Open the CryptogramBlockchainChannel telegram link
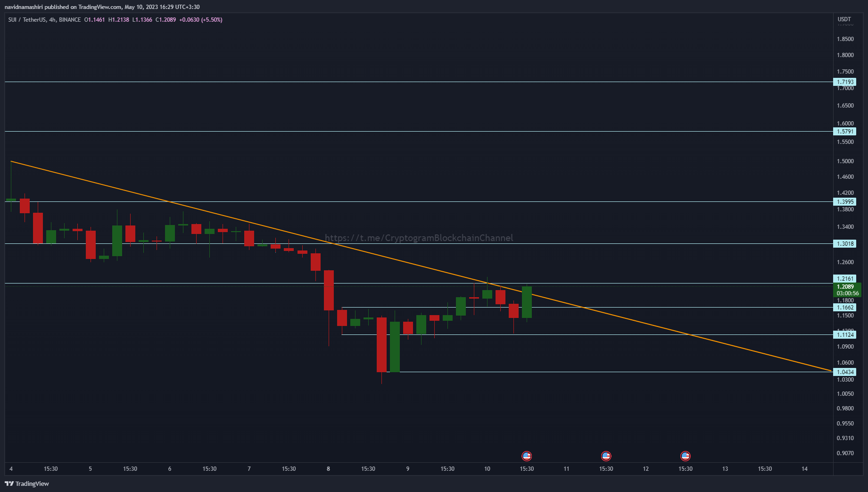 pyautogui.click(x=418, y=238)
